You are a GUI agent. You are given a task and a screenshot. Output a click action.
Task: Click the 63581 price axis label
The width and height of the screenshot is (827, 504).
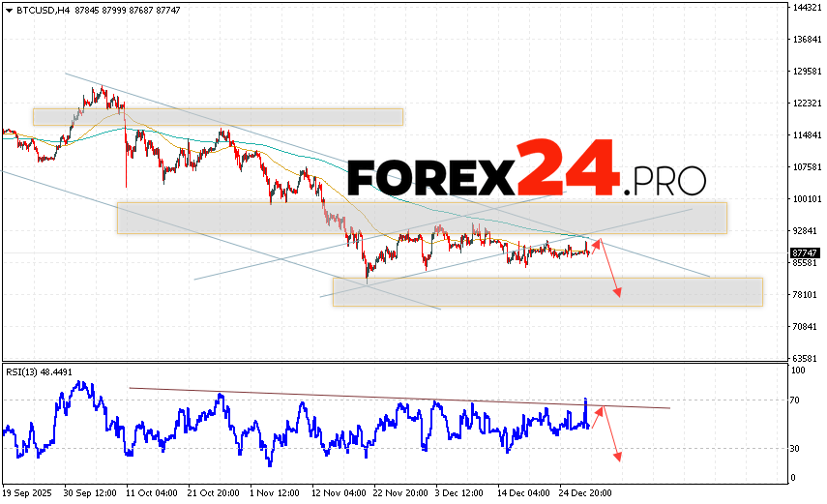(x=805, y=358)
